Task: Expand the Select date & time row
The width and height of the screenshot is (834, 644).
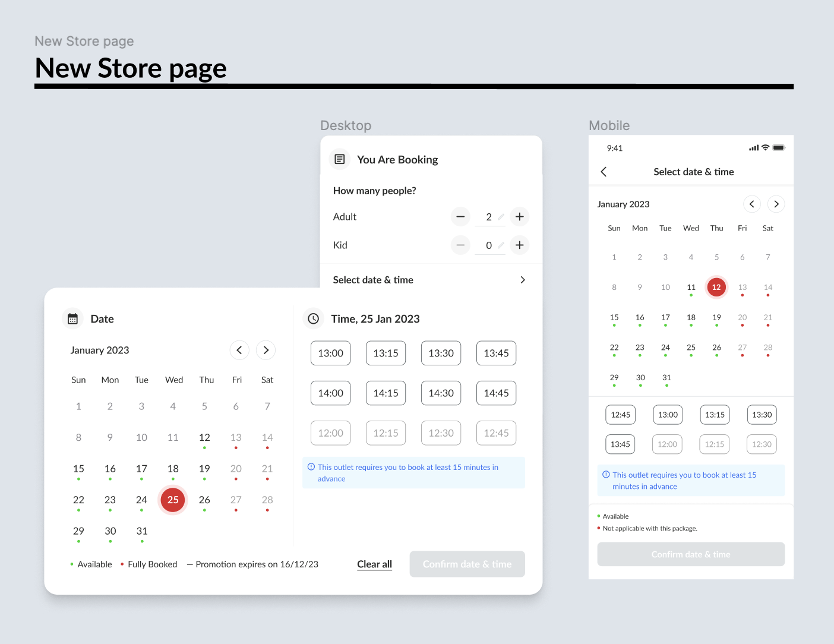Action: click(522, 280)
